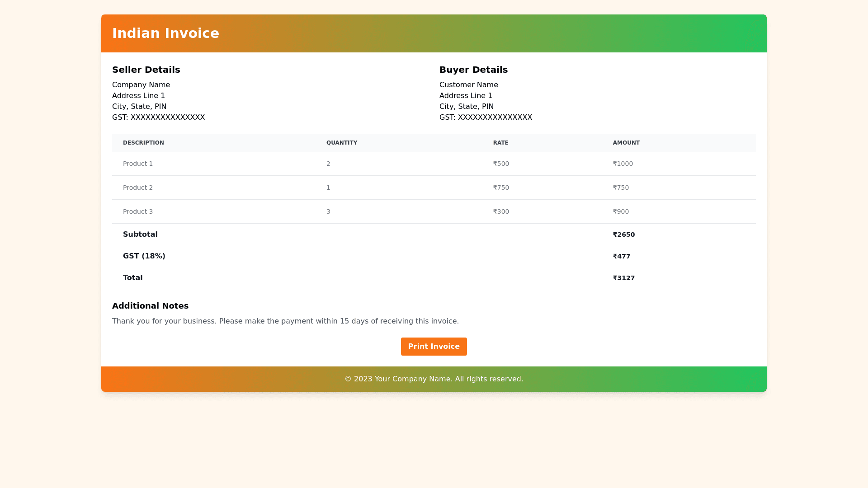This screenshot has height=488, width=868.
Task: Click the Indian Invoice header title
Action: click(165, 33)
